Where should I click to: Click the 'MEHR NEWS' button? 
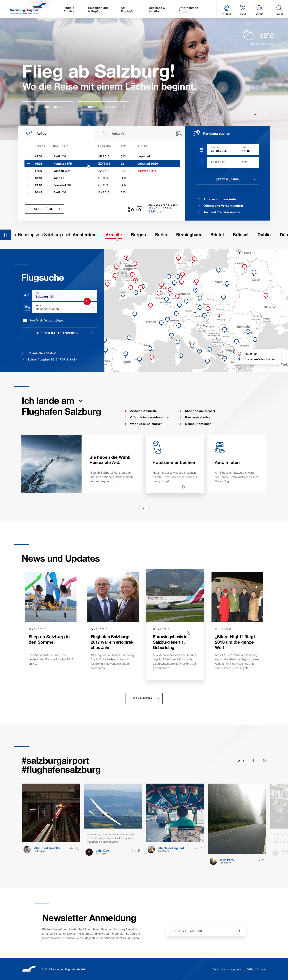144,698
